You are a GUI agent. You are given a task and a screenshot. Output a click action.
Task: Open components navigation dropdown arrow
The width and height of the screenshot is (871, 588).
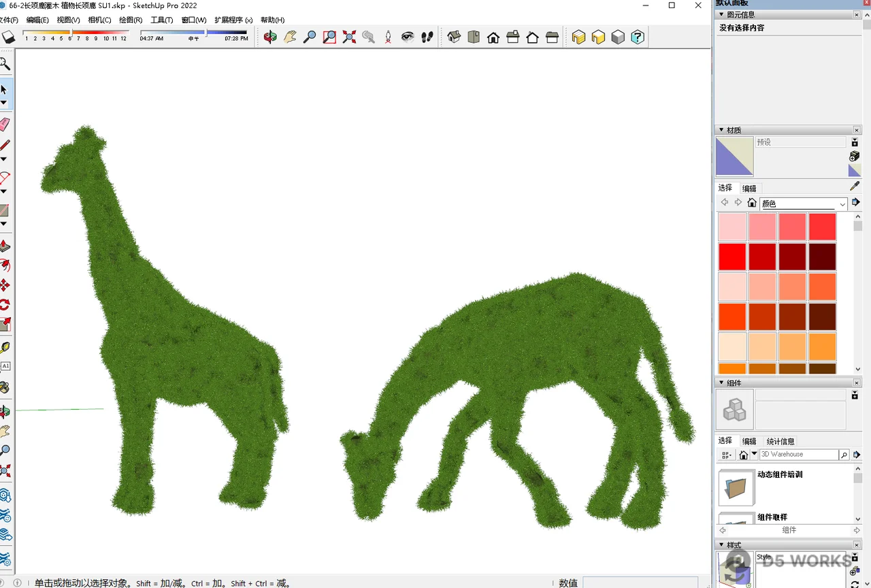[754, 455]
